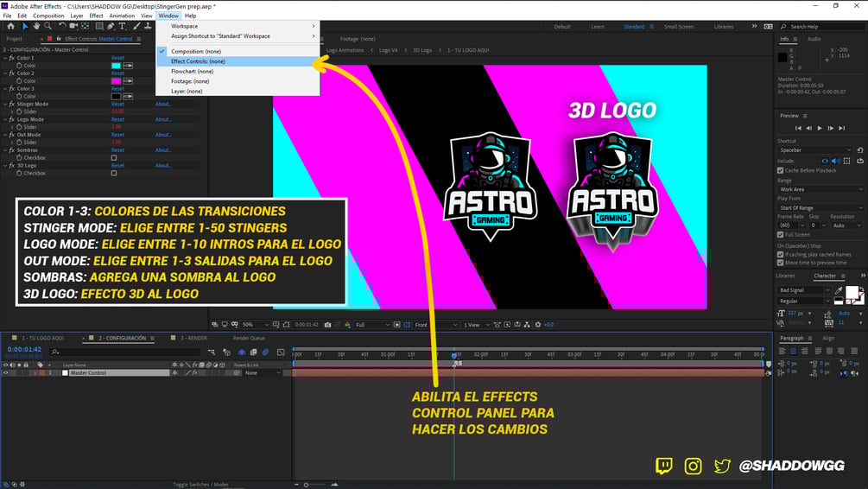Select the Selection arrow tool
The image size is (868, 489).
pyautogui.click(x=25, y=26)
